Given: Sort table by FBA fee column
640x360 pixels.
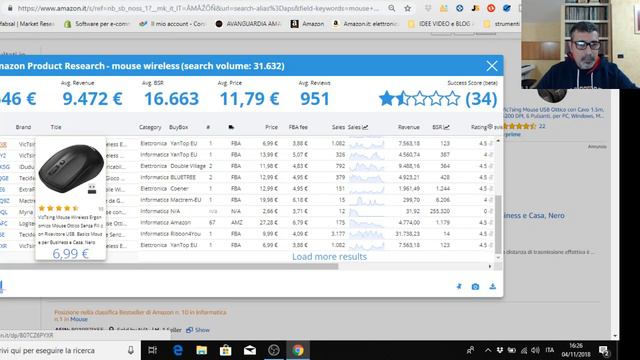Looking at the screenshot, I should pyautogui.click(x=298, y=127).
